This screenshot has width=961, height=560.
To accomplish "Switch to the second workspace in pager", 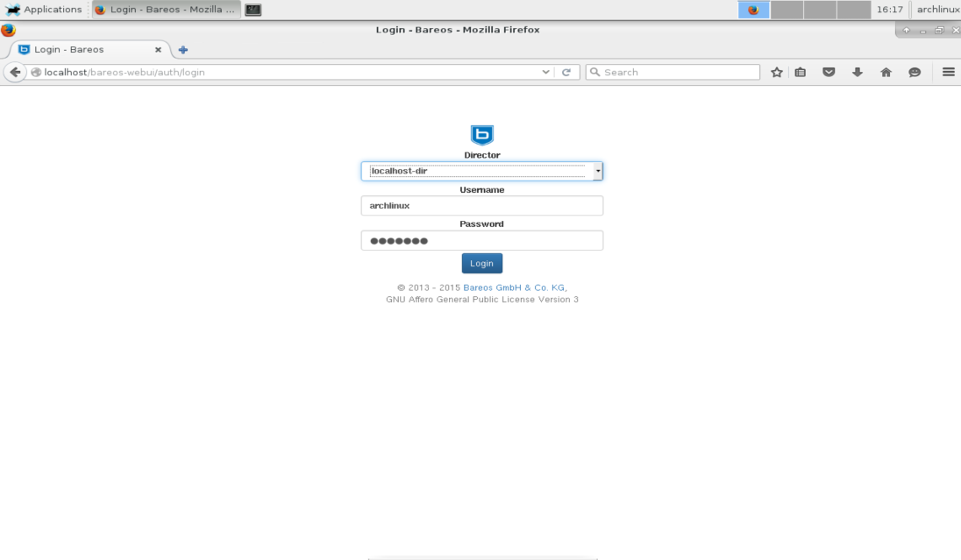I will coord(787,10).
